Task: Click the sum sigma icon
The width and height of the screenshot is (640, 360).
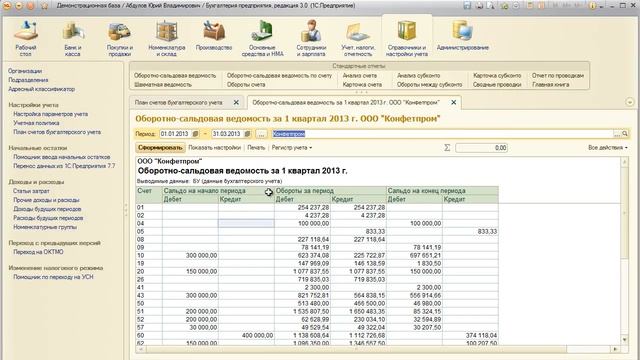Action: (447, 148)
